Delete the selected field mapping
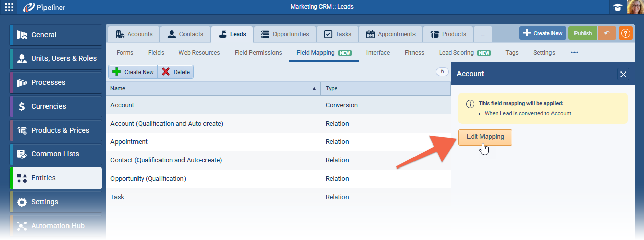The height and width of the screenshot is (240, 644). [175, 72]
